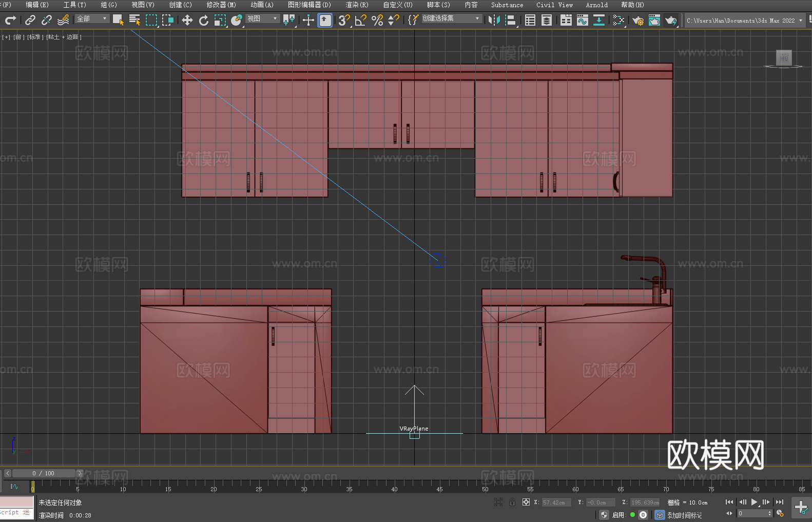Step time slider back with left arrow
The height and width of the screenshot is (522, 812).
pyautogui.click(x=7, y=473)
